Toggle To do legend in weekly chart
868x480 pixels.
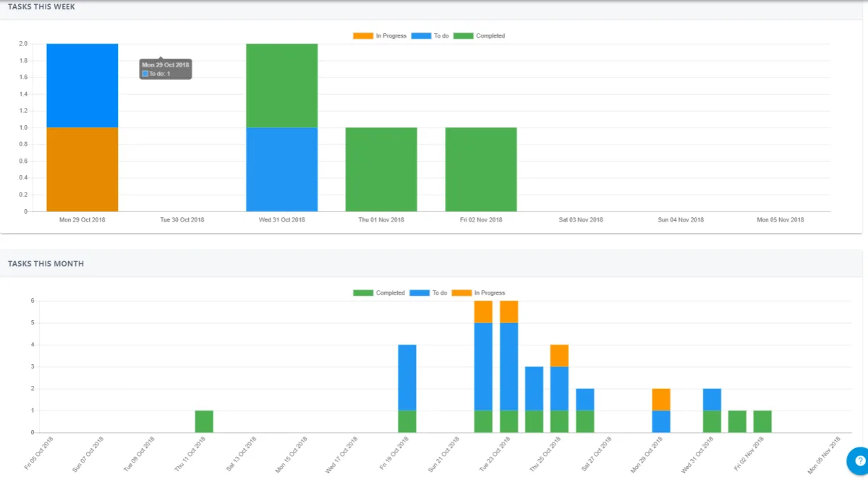(430, 35)
